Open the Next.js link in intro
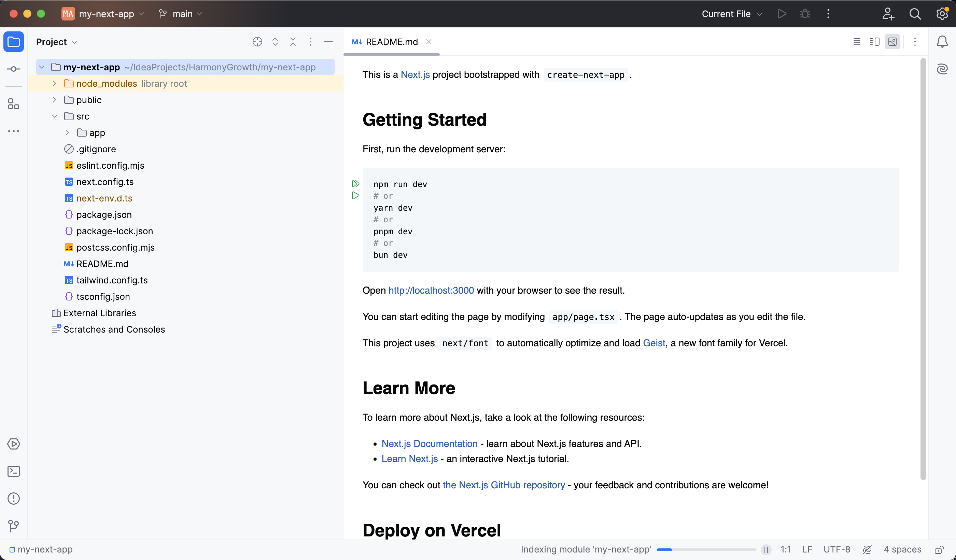The height and width of the screenshot is (560, 956). click(415, 74)
